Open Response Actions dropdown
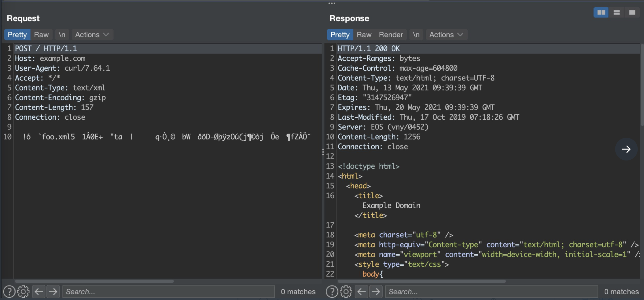Viewport: 644px width, 300px height. (447, 35)
